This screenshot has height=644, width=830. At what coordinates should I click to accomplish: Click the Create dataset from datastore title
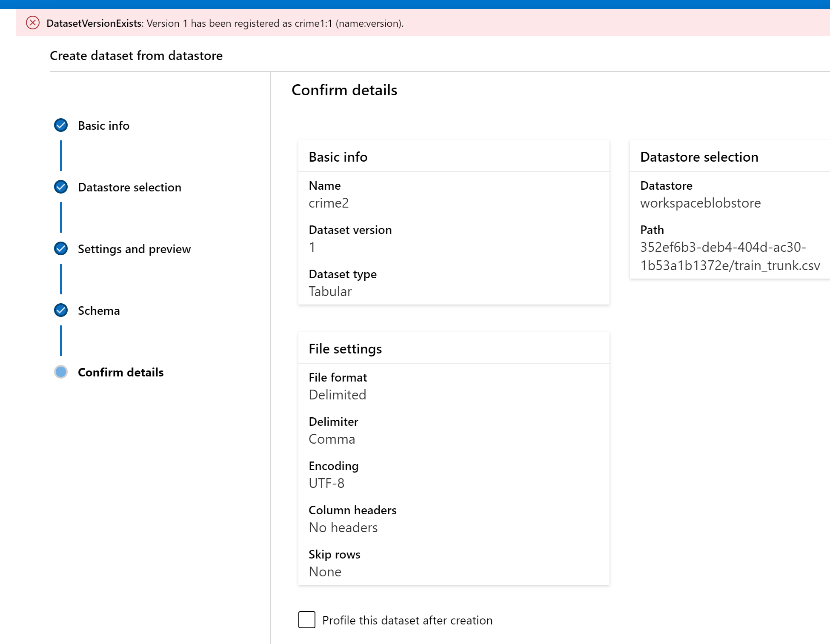[136, 56]
